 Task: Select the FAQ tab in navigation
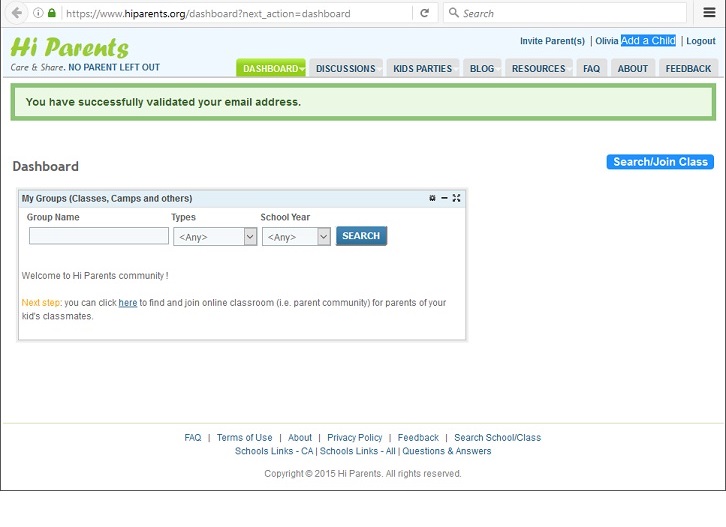click(x=591, y=69)
